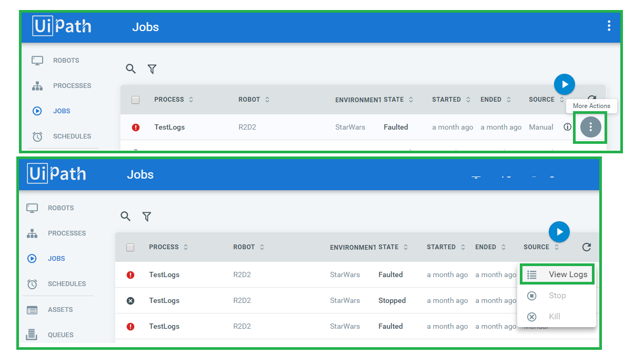644x363 pixels.
Task: Open the filter icon above the jobs table
Action: tap(147, 217)
